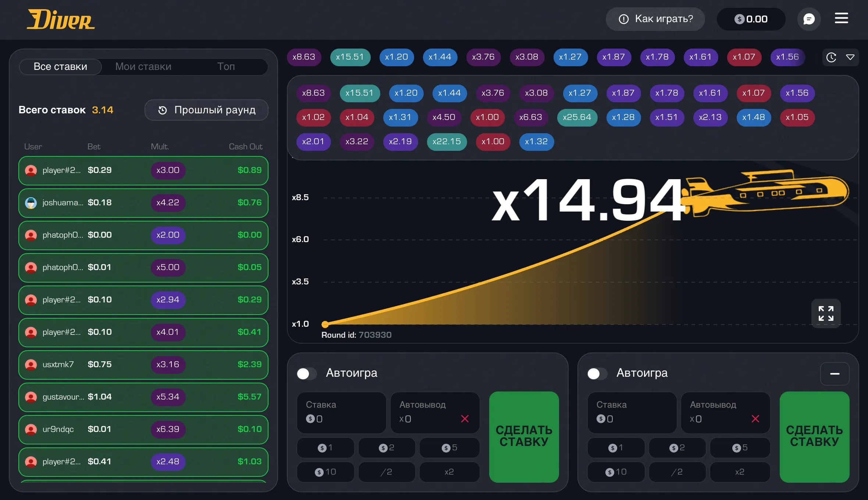Click the history clock icon
Viewport: 868px width, 500px height.
[831, 57]
